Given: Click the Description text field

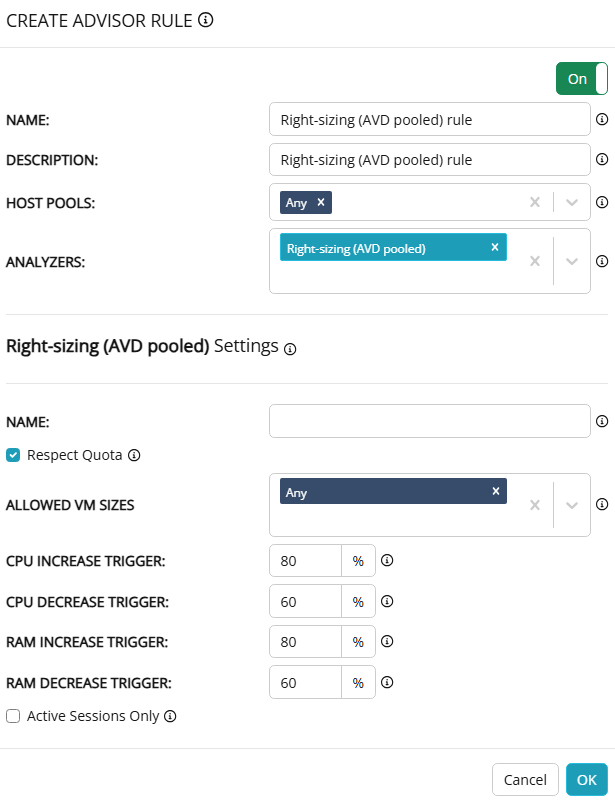Looking at the screenshot, I should (430, 159).
